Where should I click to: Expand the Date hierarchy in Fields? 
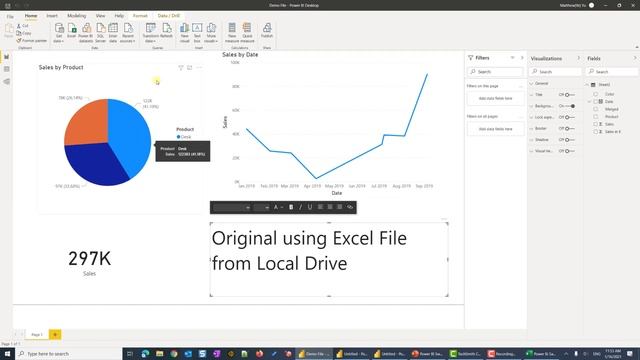(x=590, y=102)
